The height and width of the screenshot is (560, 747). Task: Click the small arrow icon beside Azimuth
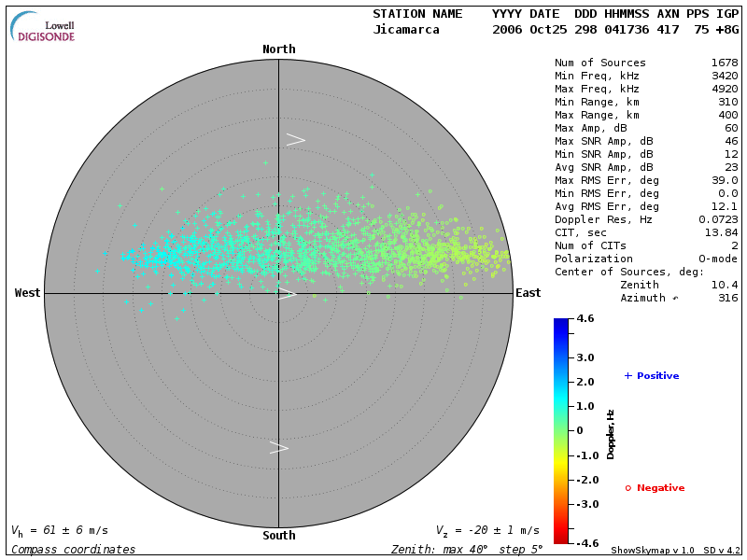[675, 299]
